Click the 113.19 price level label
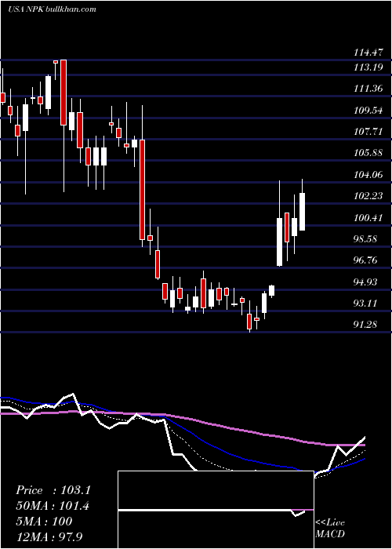Viewport: 392px width, 549px height. click(368, 67)
